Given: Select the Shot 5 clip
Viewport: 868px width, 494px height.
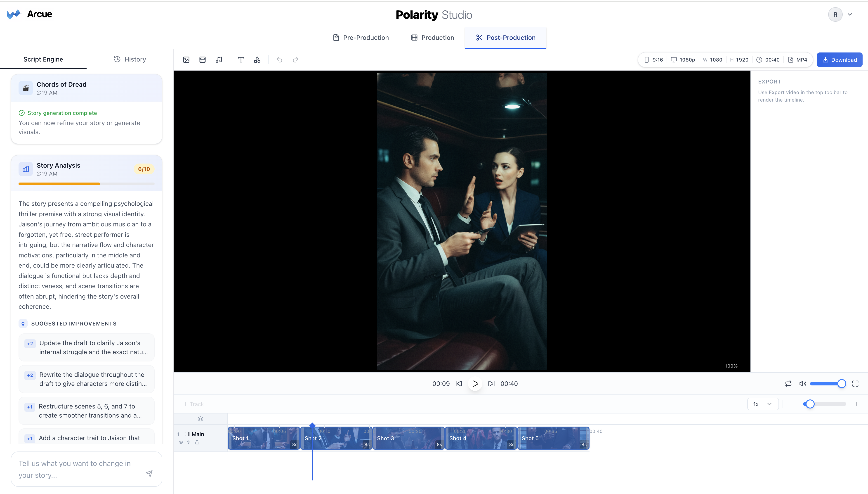Looking at the screenshot, I should pos(553,438).
